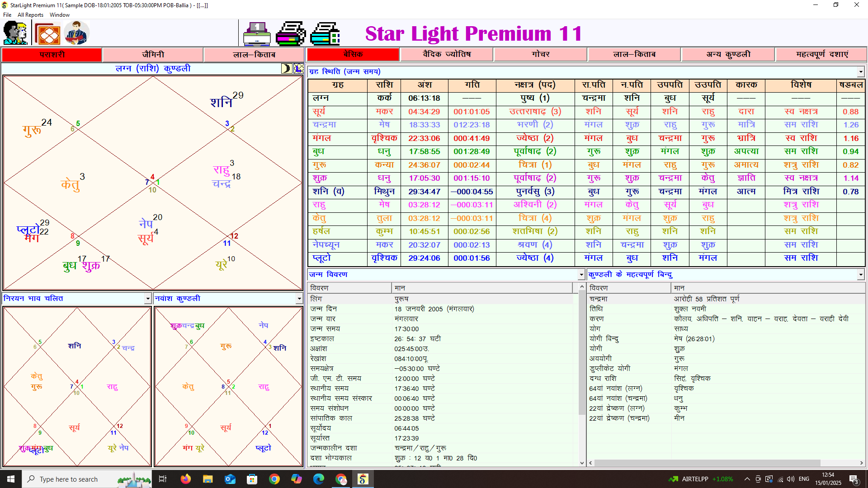Open Firefox from the taskbar
This screenshot has height=488, width=868.
185,479
